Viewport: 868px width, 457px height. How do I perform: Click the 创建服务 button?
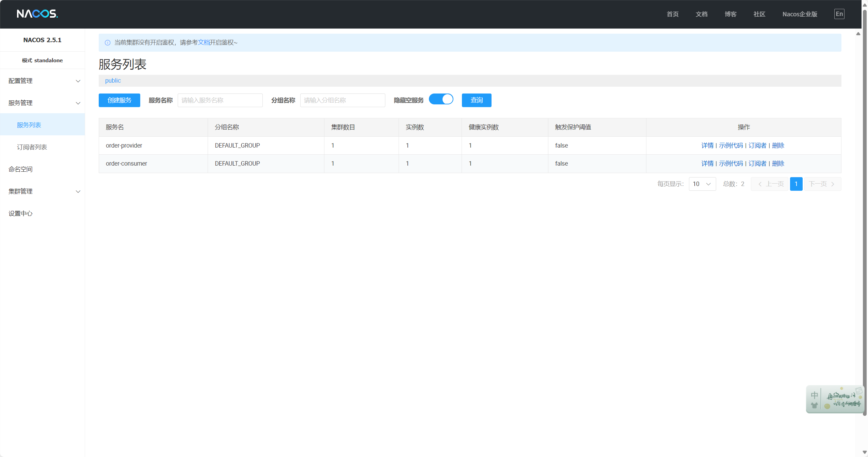pyautogui.click(x=119, y=100)
